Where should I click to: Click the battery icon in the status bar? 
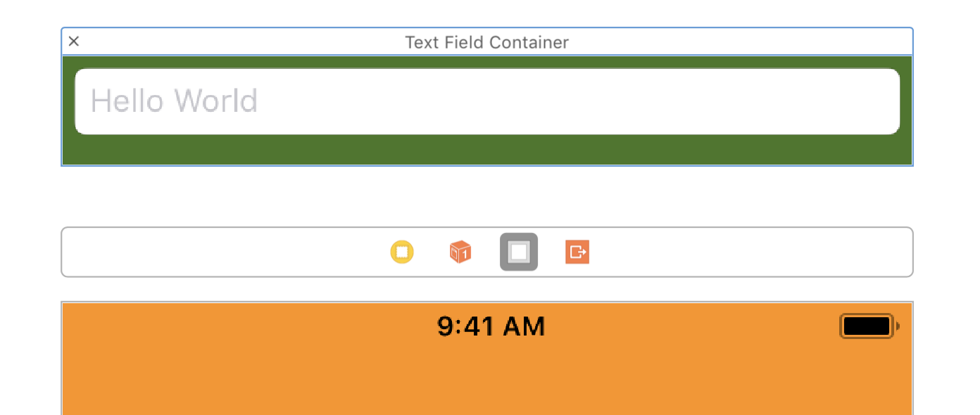click(869, 326)
